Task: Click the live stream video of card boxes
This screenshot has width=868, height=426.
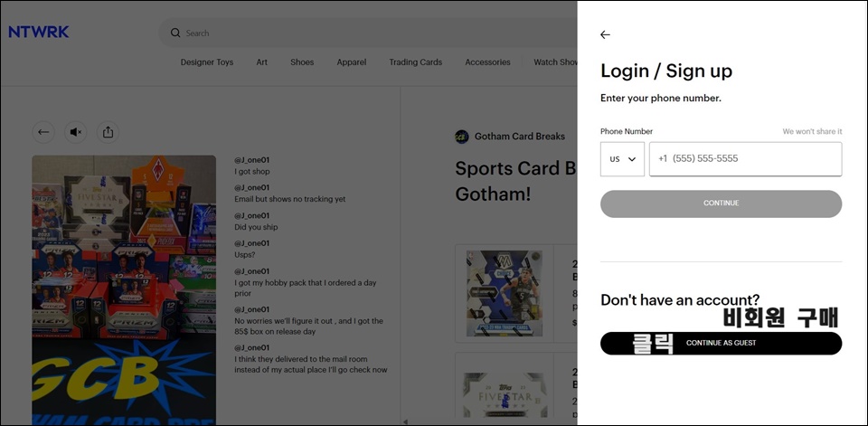Action: 124,289
